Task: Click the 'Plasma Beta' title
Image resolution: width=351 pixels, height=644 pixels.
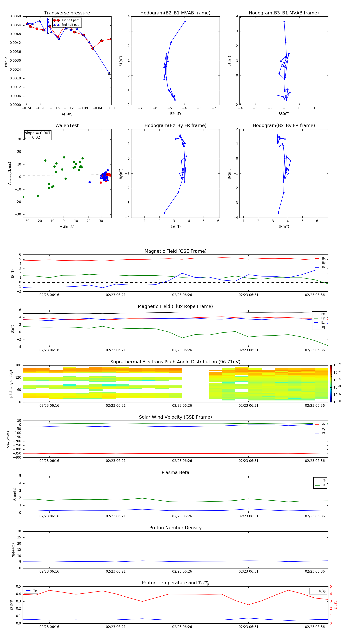Action: click(x=175, y=473)
